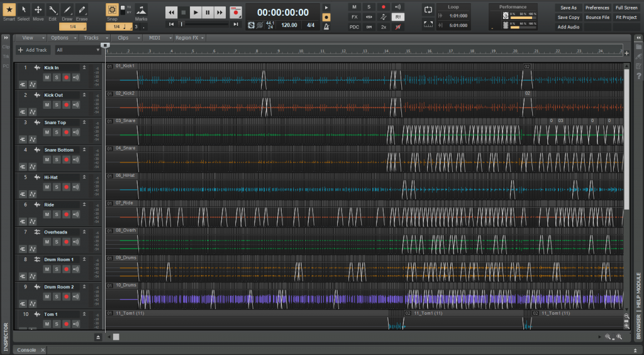
Task: Toggle input echo on Hi-Hat track
Action: (x=76, y=187)
